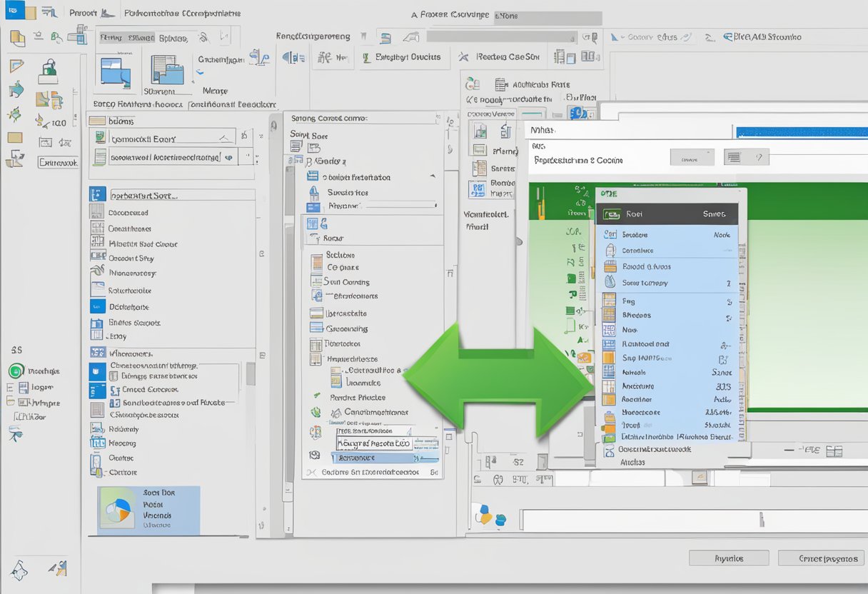Toggle the blue checkbox beside Dïtenge Srbedcoe
Viewport: 868px width, 594px height.
click(x=98, y=372)
